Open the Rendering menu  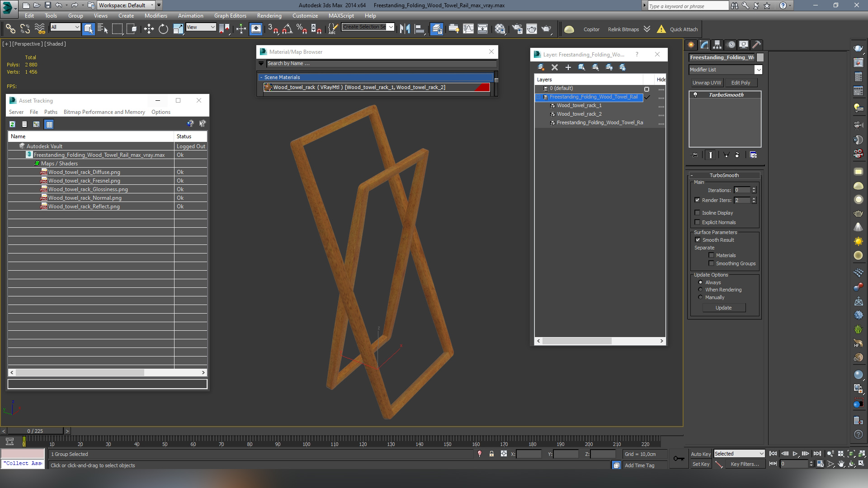[x=269, y=16]
